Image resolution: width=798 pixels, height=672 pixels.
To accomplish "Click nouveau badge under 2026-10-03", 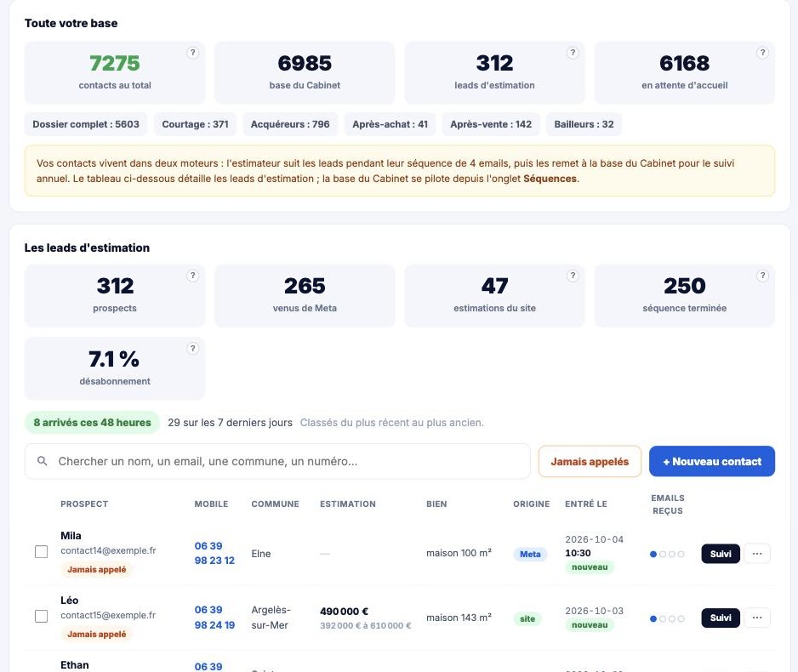I will [x=590, y=624].
